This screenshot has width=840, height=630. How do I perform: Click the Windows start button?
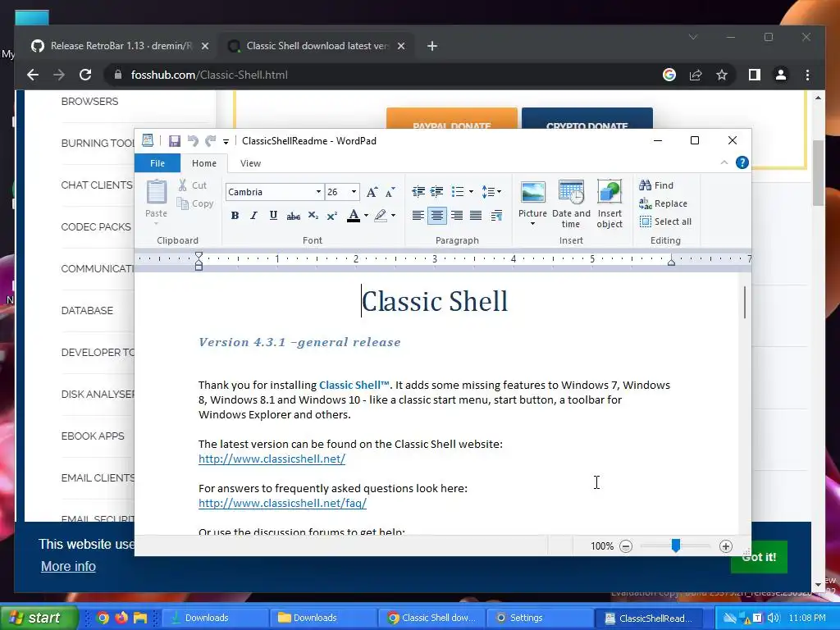click(39, 618)
